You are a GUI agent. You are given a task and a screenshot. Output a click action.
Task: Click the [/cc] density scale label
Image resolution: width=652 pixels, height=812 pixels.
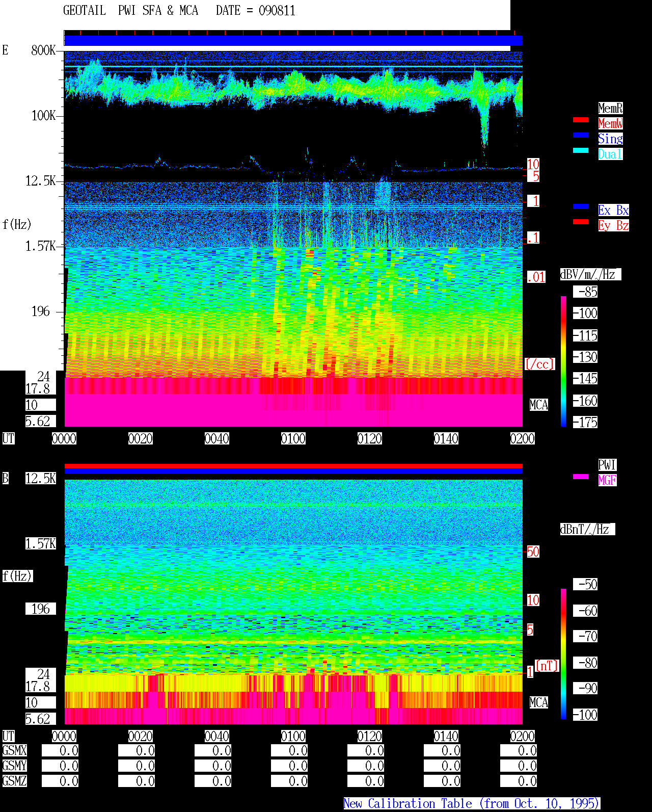[539, 364]
